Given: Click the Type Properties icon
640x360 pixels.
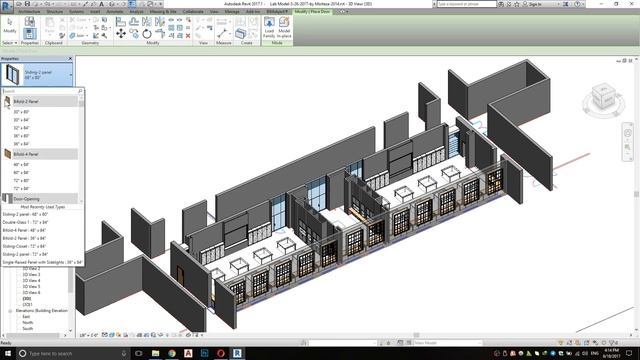Looking at the screenshot, I should (x=29, y=21).
